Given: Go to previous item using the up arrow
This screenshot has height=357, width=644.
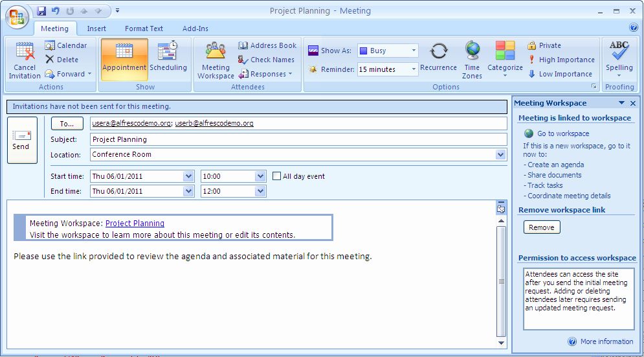Looking at the screenshot, I should (84, 11).
